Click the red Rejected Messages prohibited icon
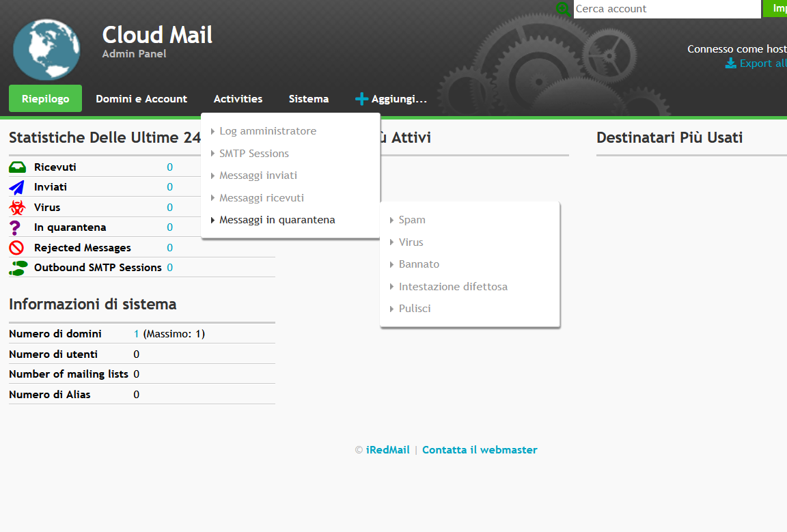This screenshot has width=787, height=532. click(17, 248)
